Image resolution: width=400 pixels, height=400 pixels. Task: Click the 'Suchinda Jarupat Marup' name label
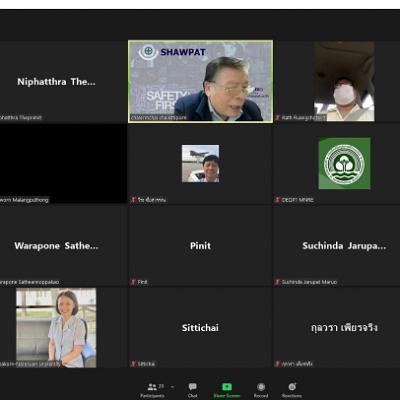[309, 282]
